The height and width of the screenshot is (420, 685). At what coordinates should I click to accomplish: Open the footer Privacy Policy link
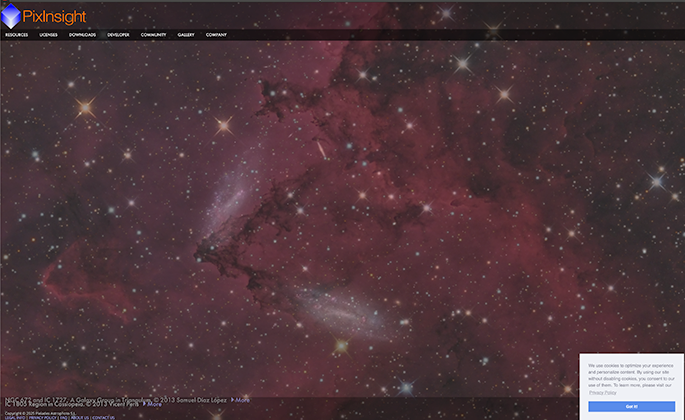pos(40,417)
